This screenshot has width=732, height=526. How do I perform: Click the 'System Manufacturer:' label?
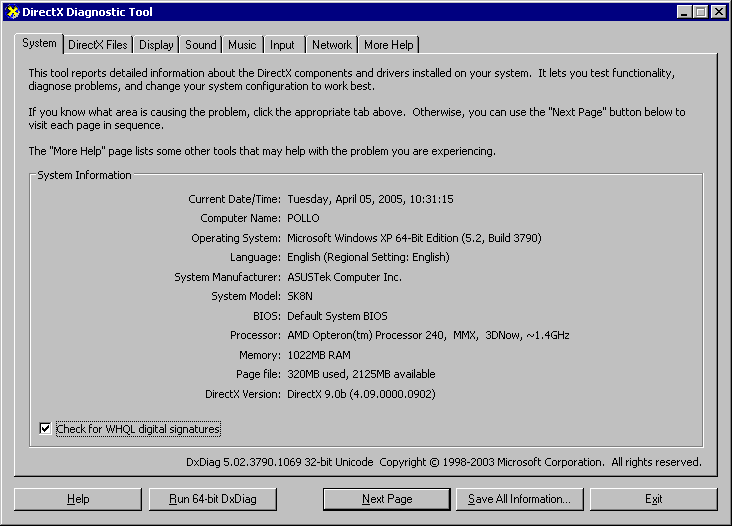click(227, 277)
